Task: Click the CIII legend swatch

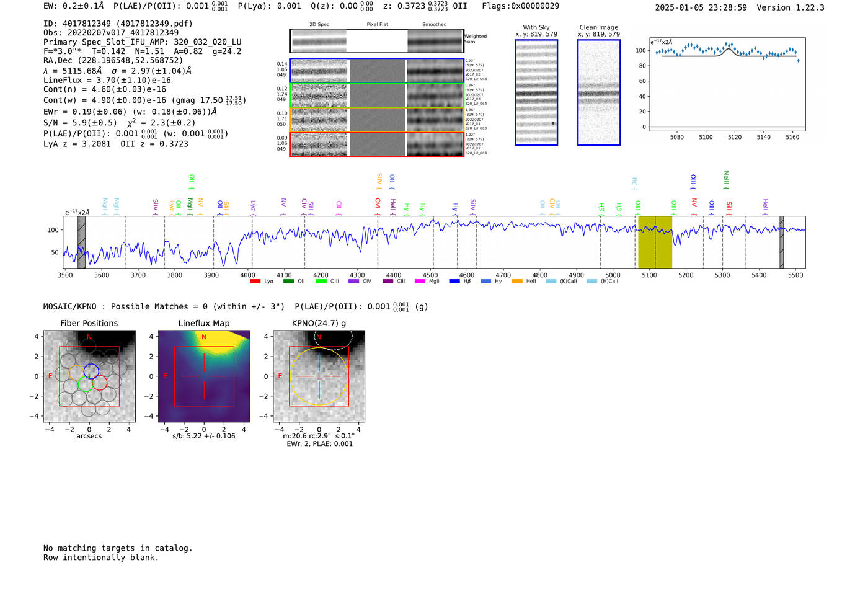Action: point(388,282)
